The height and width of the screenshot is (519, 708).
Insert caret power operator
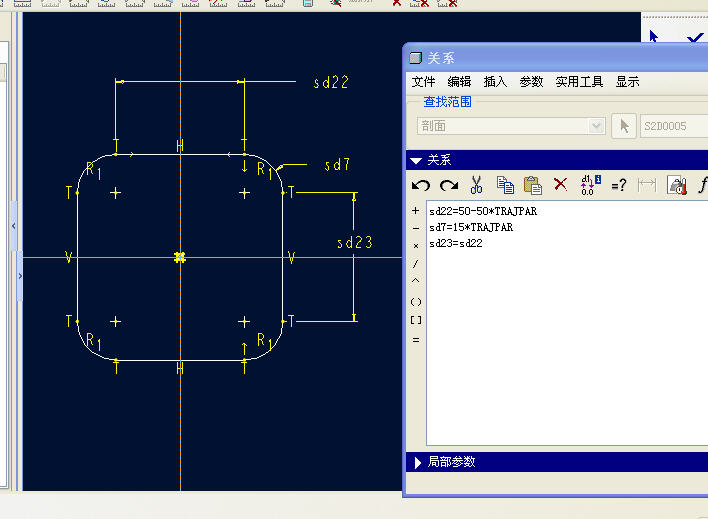[x=416, y=281]
